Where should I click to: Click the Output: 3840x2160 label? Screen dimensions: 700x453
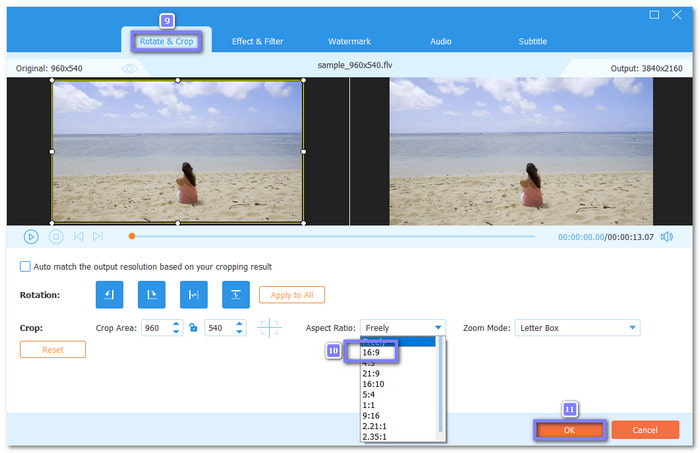646,68
